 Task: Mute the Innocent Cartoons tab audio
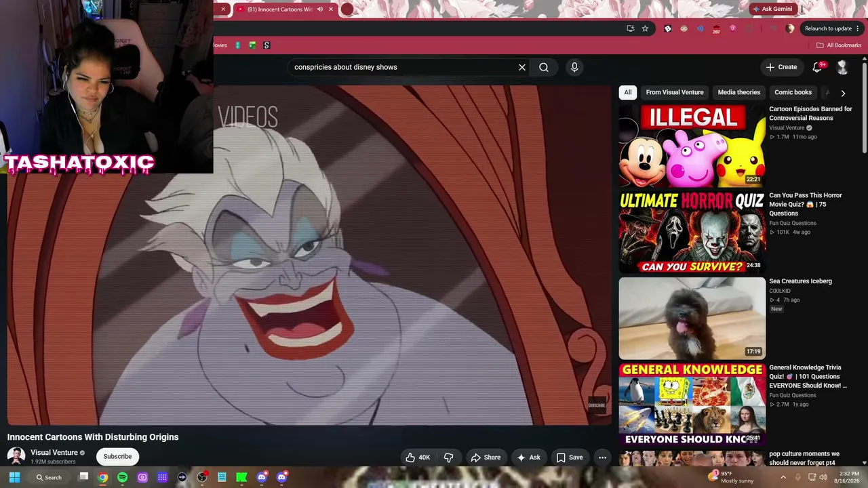pyautogui.click(x=320, y=9)
